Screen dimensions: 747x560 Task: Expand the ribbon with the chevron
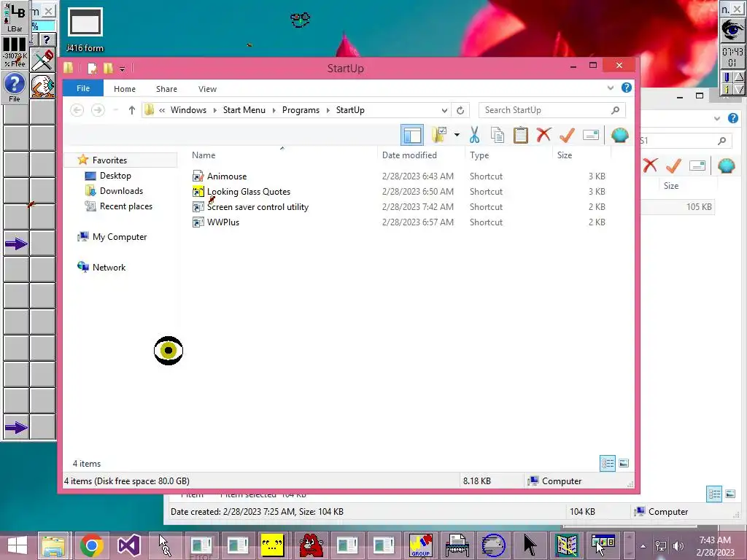[x=611, y=87]
